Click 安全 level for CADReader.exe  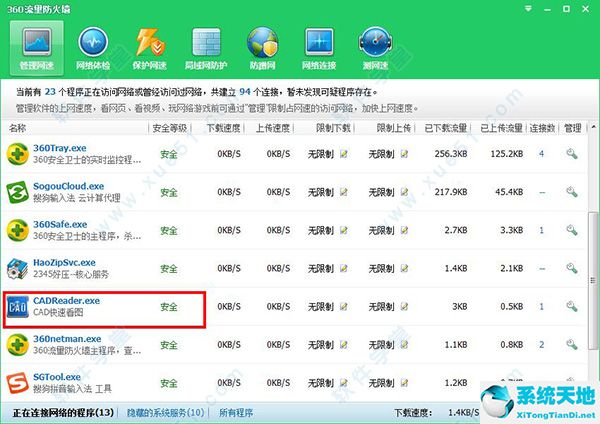pos(169,307)
